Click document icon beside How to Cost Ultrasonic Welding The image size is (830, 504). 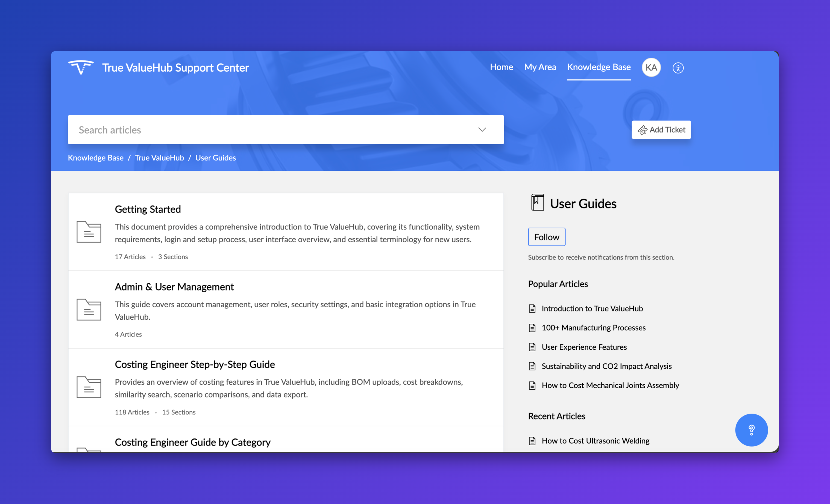point(532,441)
